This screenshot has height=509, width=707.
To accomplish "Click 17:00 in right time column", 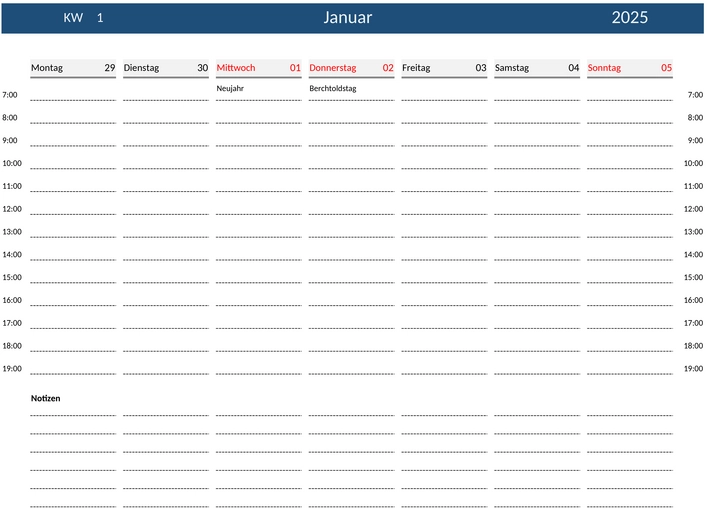I will pyautogui.click(x=693, y=323).
